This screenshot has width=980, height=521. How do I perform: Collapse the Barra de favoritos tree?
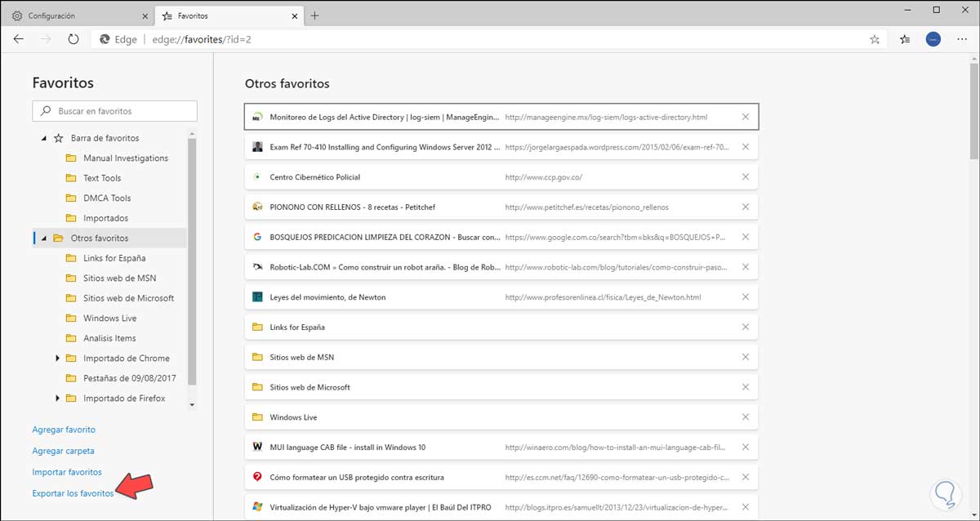click(x=44, y=138)
